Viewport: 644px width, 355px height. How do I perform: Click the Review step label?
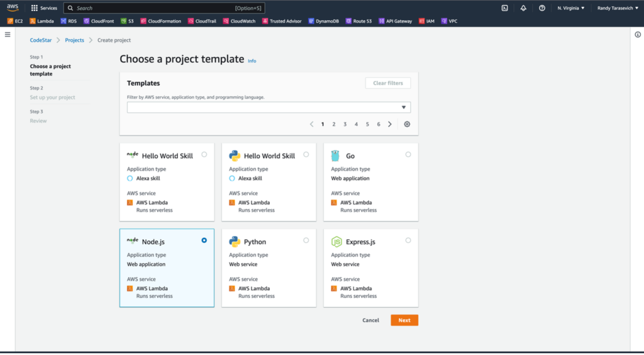[38, 121]
